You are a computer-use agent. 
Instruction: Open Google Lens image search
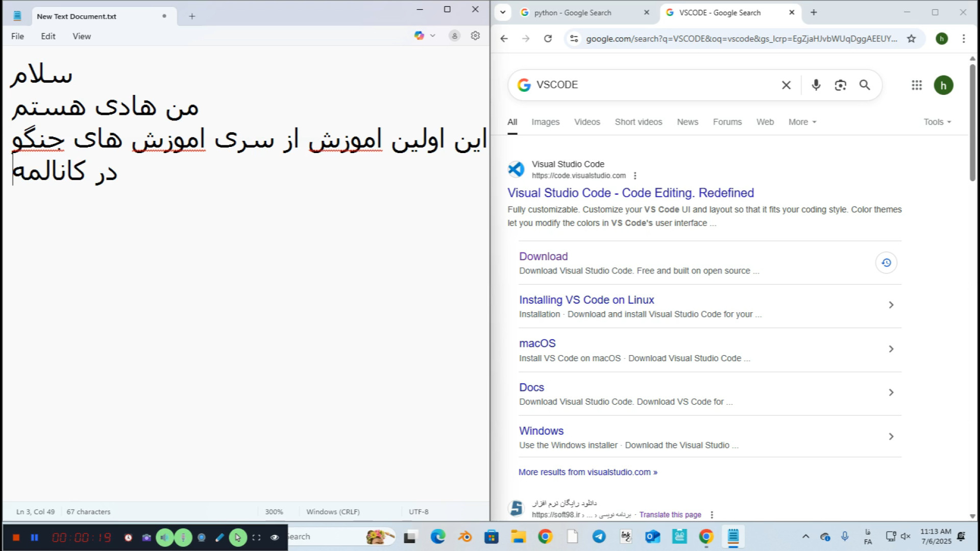pos(840,85)
